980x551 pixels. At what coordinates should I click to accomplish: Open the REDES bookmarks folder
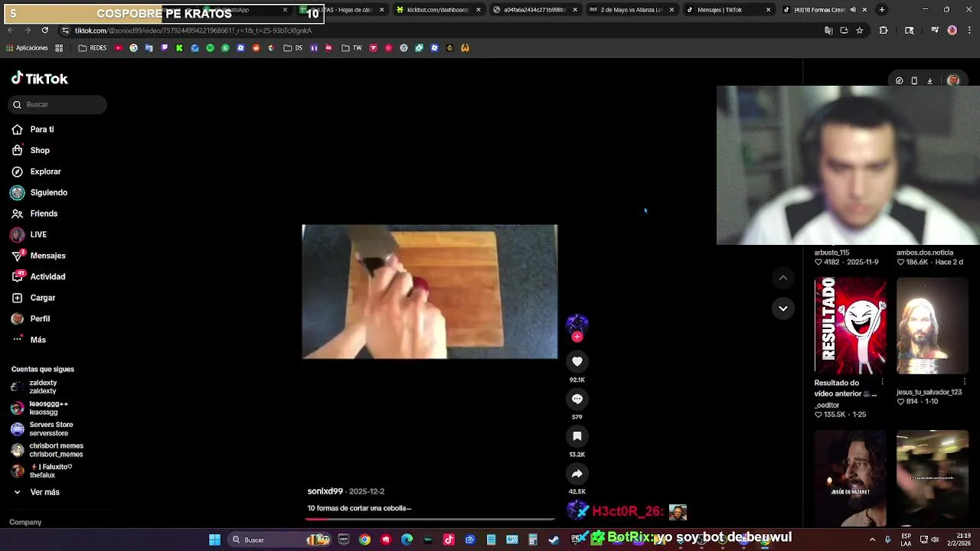93,47
